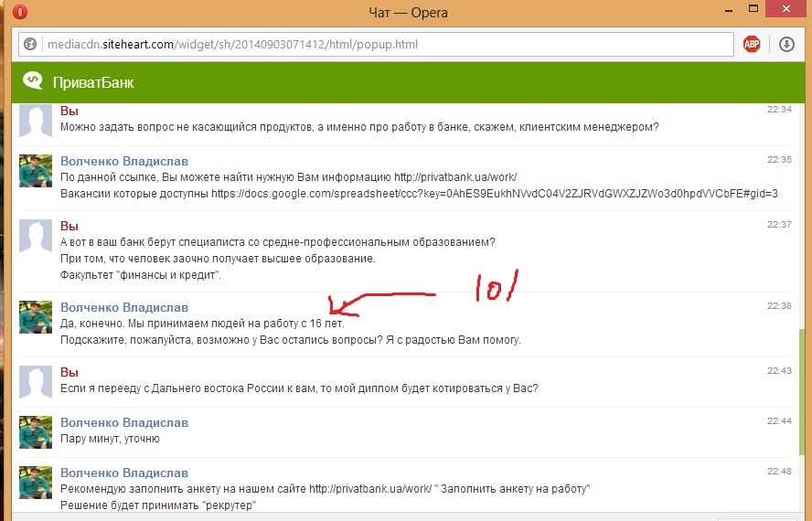Maximize the Opera chat window

tap(753, 9)
